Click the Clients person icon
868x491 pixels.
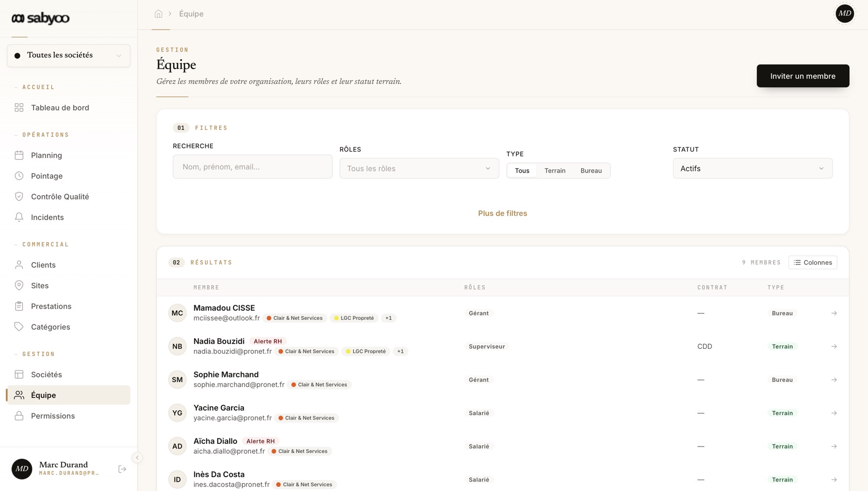tap(19, 265)
